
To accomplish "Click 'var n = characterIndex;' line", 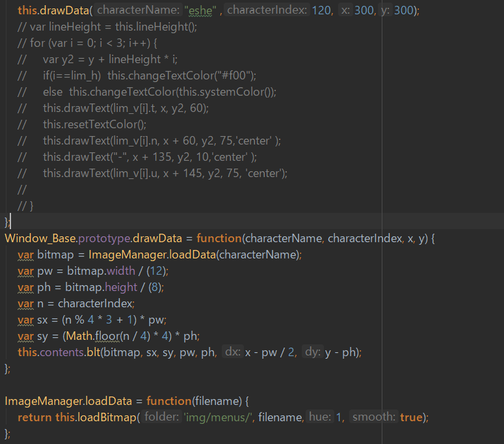I will [x=76, y=303].
